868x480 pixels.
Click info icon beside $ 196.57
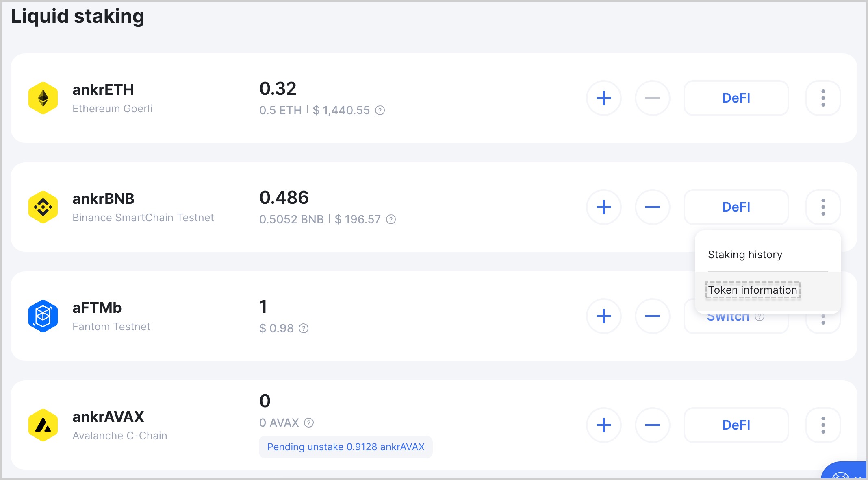[391, 219]
